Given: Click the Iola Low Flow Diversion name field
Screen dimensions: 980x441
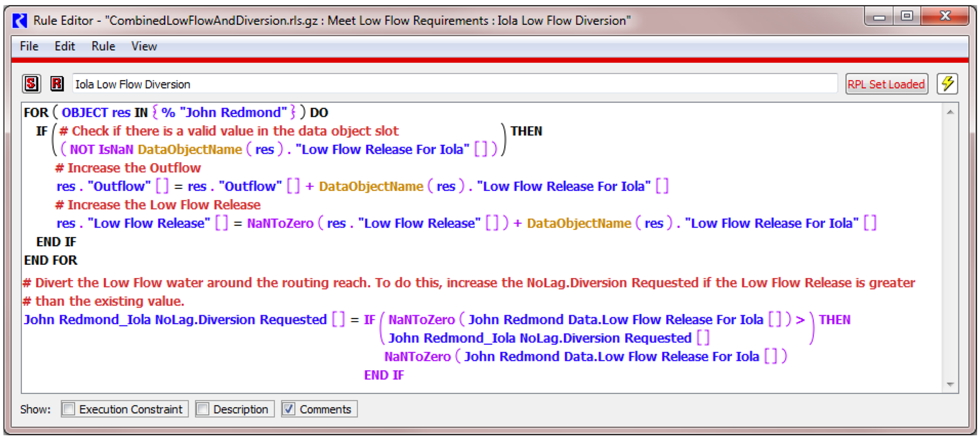Looking at the screenshot, I should 453,84.
